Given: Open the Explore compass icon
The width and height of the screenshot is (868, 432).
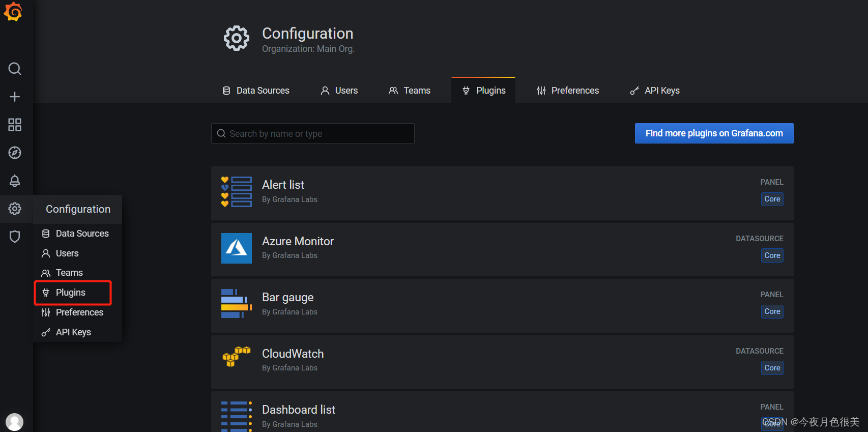Looking at the screenshot, I should point(15,153).
